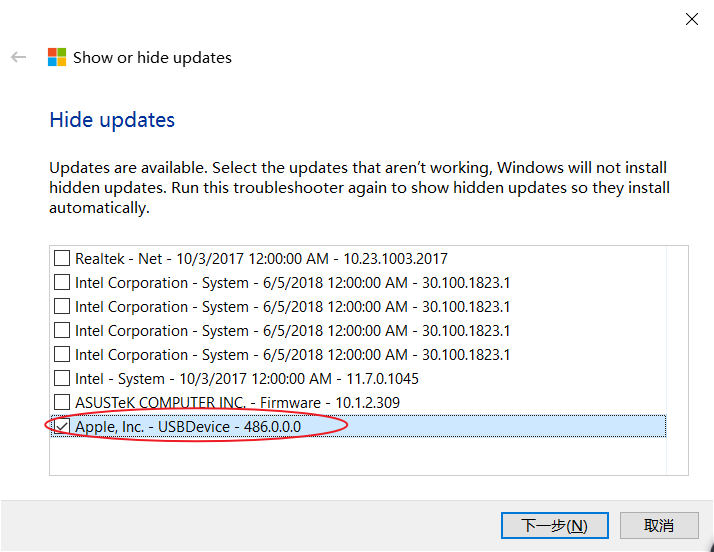Image resolution: width=714 pixels, height=552 pixels.
Task: Click the Show or hide updates title
Action: tap(152, 58)
